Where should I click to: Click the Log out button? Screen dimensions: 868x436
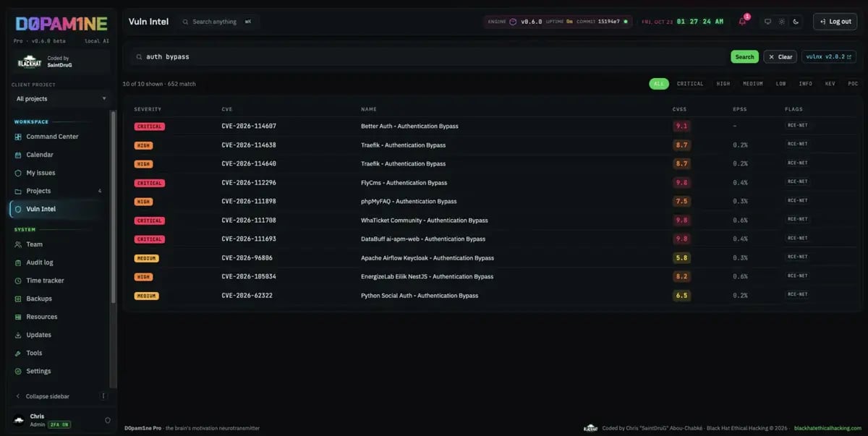click(x=835, y=22)
